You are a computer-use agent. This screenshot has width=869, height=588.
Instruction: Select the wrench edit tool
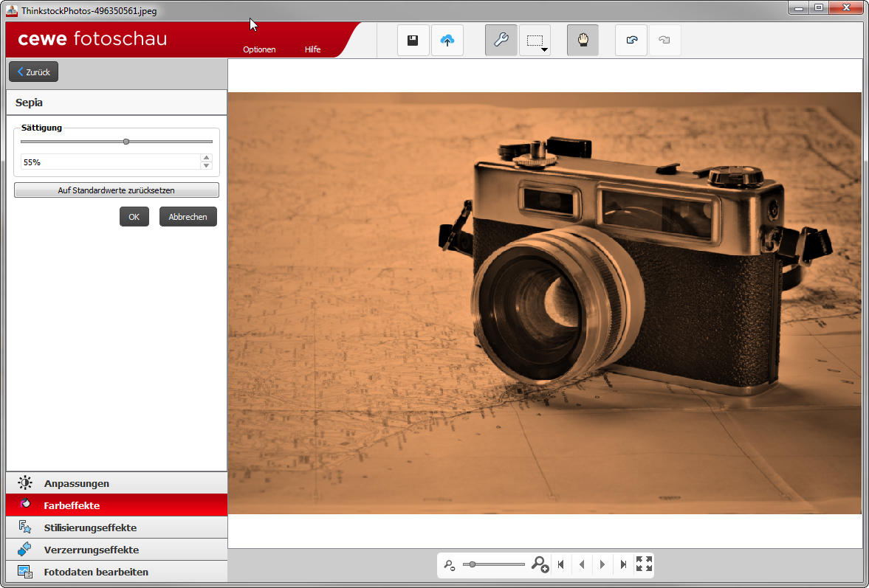[501, 41]
